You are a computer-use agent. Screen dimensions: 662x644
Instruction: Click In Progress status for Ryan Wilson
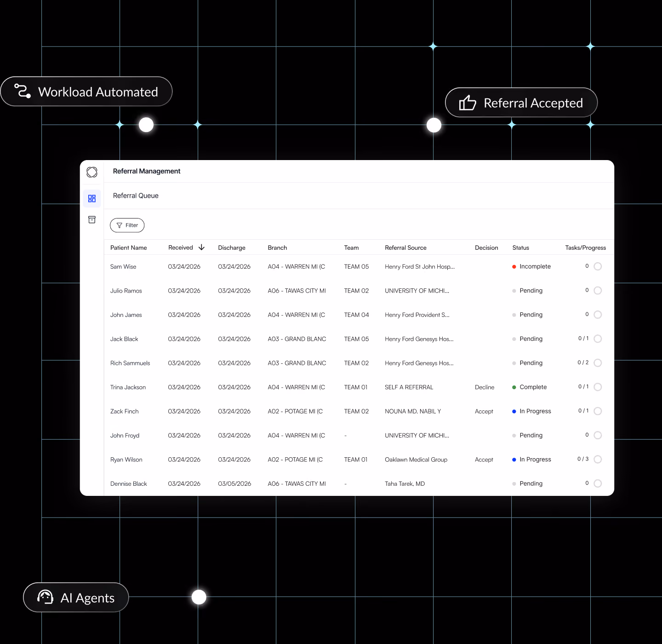tap(531, 460)
